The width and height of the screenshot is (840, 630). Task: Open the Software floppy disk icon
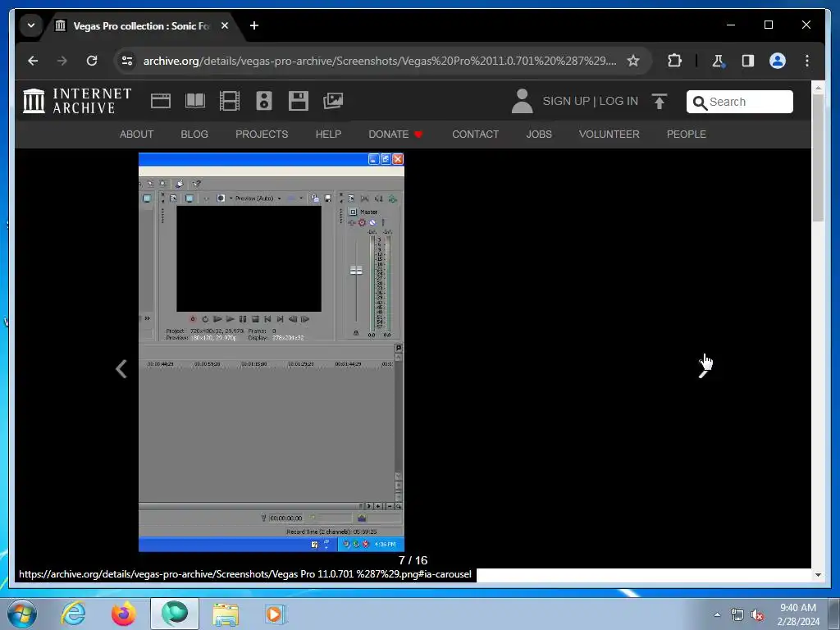[x=299, y=101]
